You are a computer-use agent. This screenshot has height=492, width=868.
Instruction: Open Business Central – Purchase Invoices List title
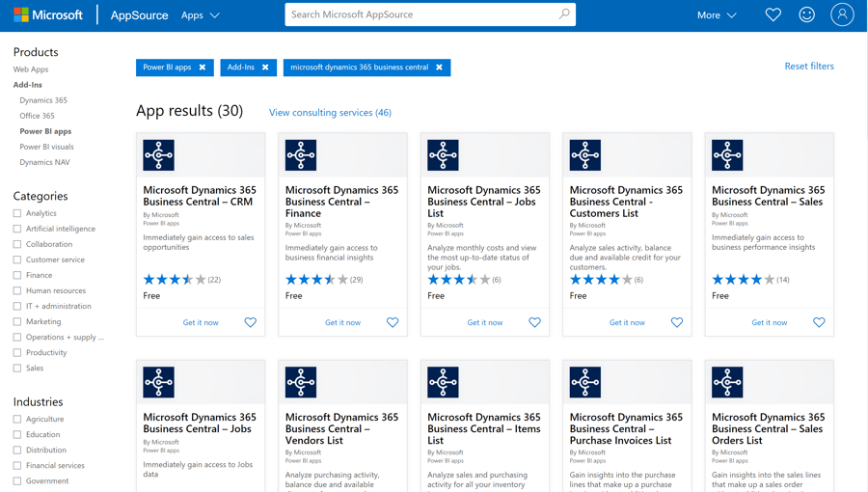pos(626,428)
